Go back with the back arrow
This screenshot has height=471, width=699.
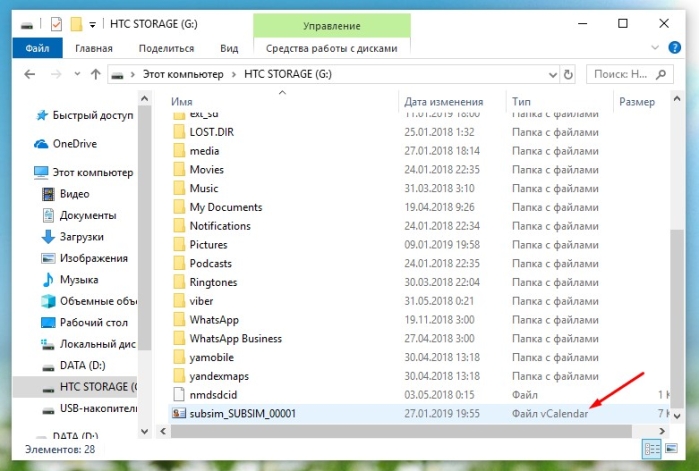click(30, 74)
